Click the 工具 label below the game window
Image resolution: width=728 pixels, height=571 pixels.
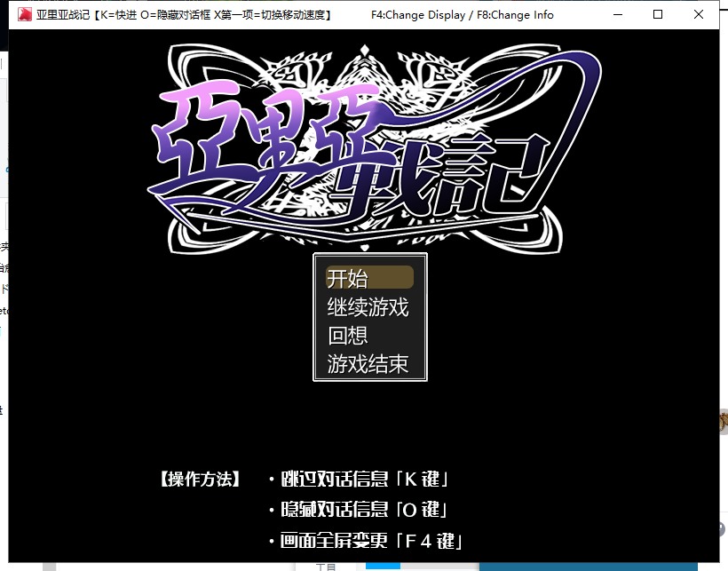[326, 567]
